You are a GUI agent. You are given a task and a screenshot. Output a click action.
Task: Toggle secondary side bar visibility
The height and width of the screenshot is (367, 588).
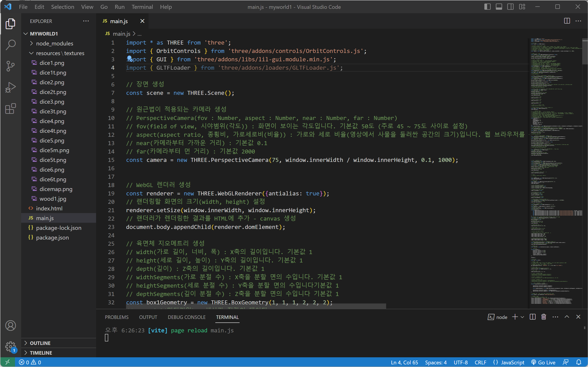click(x=510, y=7)
